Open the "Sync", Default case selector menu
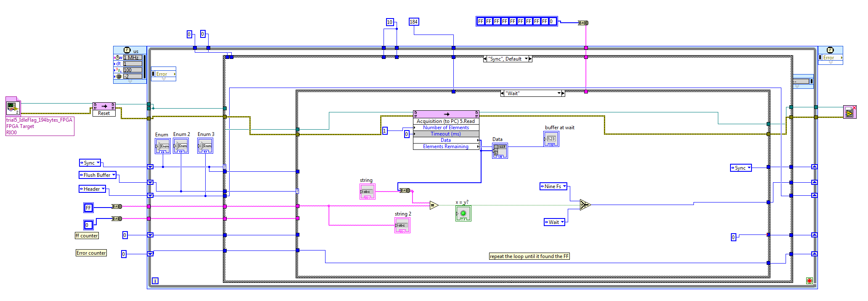The height and width of the screenshot is (301, 868). 526,59
